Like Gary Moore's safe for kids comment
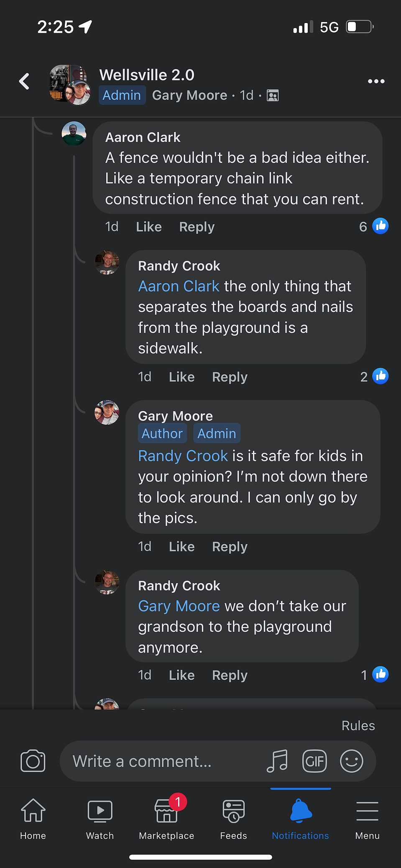401x868 pixels. pos(182,546)
